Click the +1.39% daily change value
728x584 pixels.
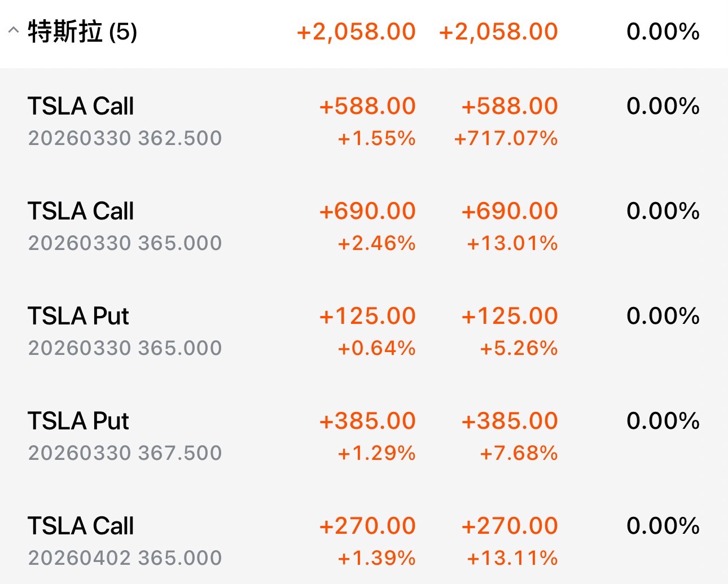(376, 558)
